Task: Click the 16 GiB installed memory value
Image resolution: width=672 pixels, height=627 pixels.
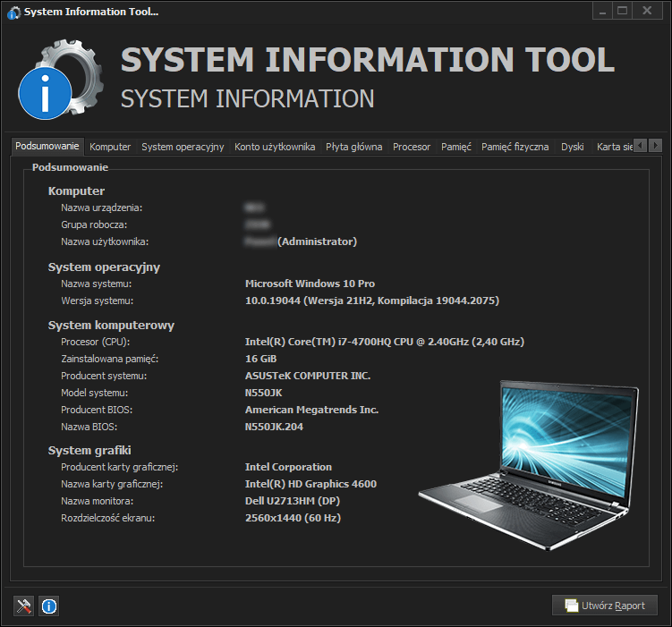Action: coord(260,359)
